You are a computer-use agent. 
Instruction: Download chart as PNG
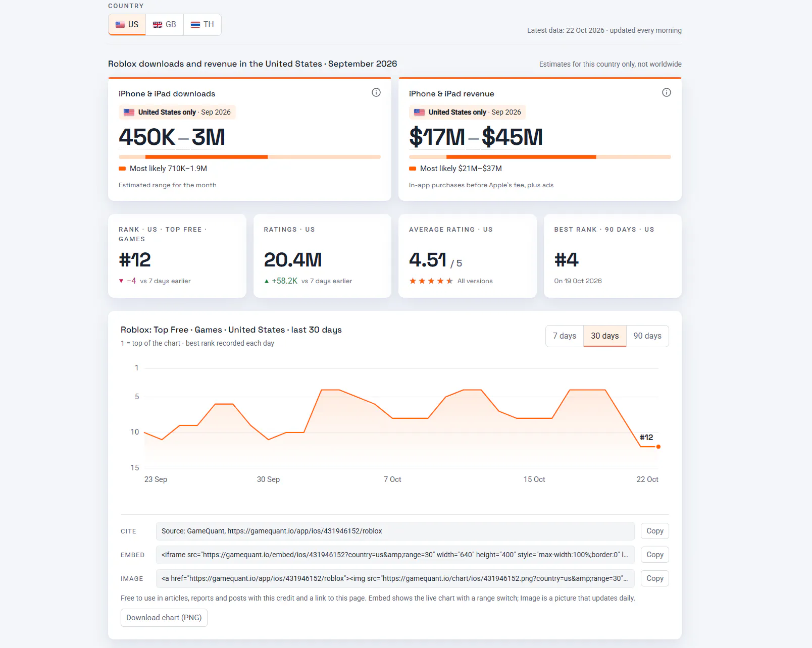pos(164,618)
